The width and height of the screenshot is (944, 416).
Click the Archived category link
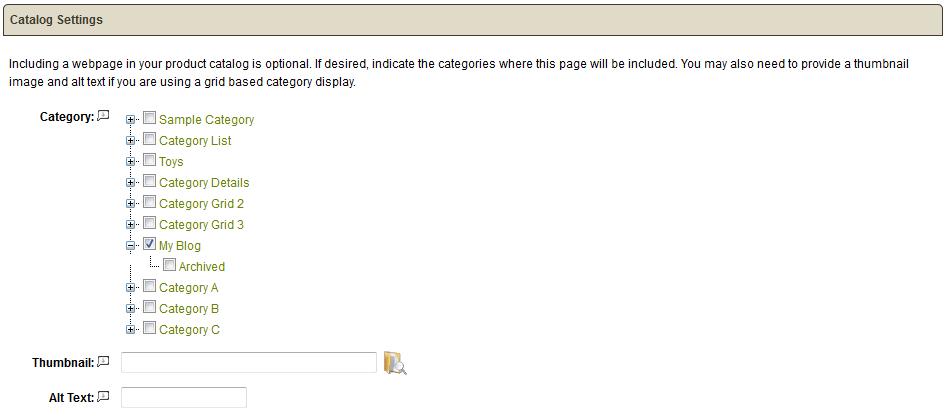click(x=202, y=267)
